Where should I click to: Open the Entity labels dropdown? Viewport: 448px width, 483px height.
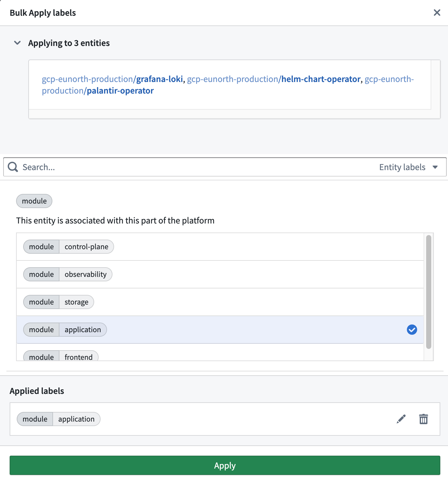pos(408,167)
